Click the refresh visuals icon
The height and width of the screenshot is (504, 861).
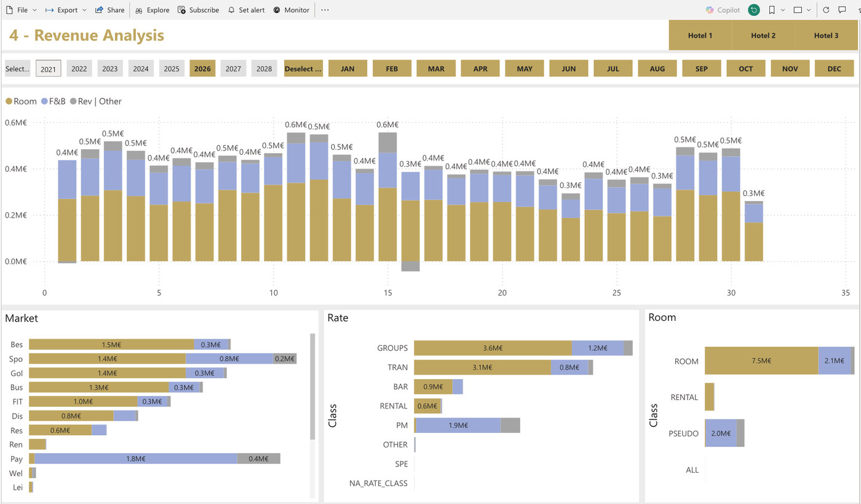tap(826, 10)
